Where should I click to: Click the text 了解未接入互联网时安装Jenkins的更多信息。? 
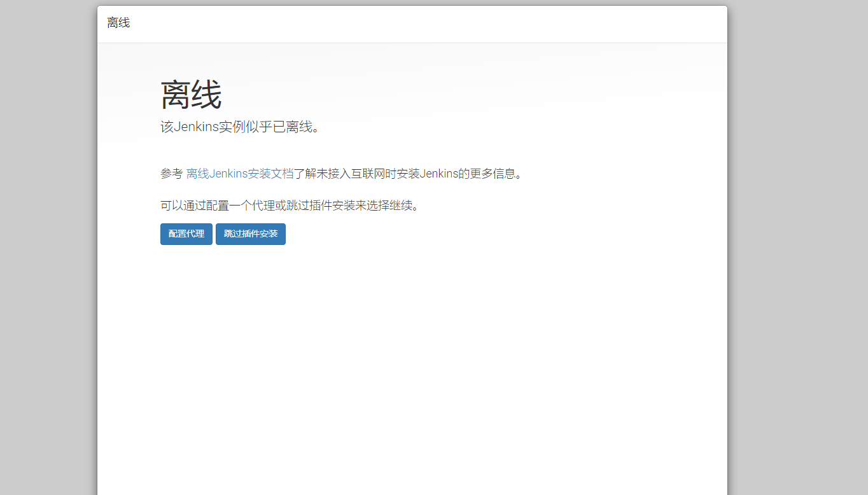(x=408, y=174)
